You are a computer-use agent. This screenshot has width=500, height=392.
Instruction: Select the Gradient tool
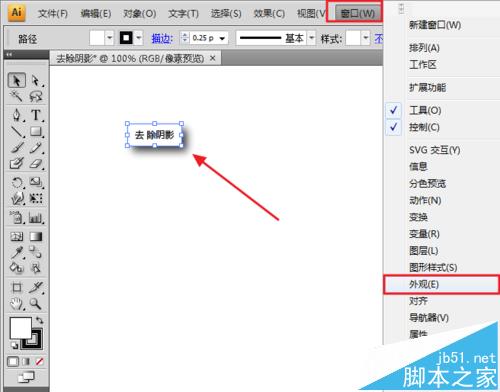point(35,237)
